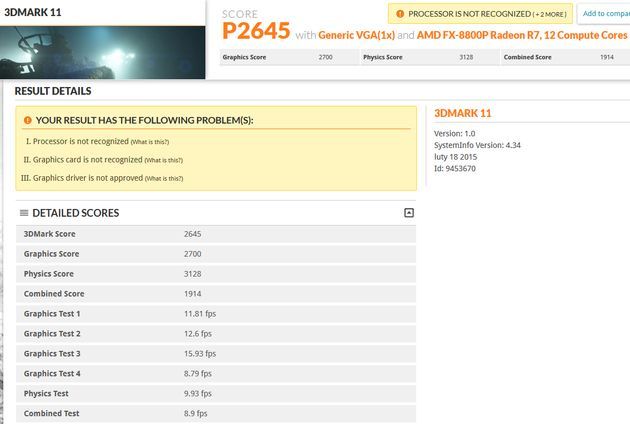Click the "Version: 1.0" text
The width and height of the screenshot is (630, 424).
pyautogui.click(x=454, y=133)
